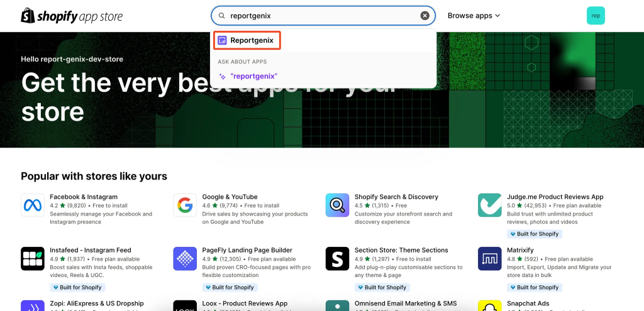Click Built for Shopify badge under Section Store
The image size is (644, 311).
point(382,287)
